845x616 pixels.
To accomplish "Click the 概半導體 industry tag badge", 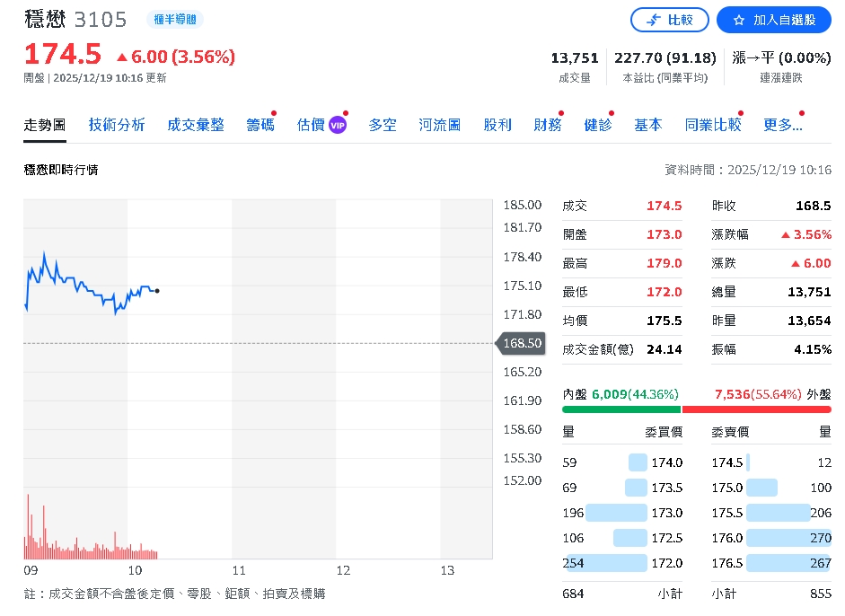I will pyautogui.click(x=174, y=19).
